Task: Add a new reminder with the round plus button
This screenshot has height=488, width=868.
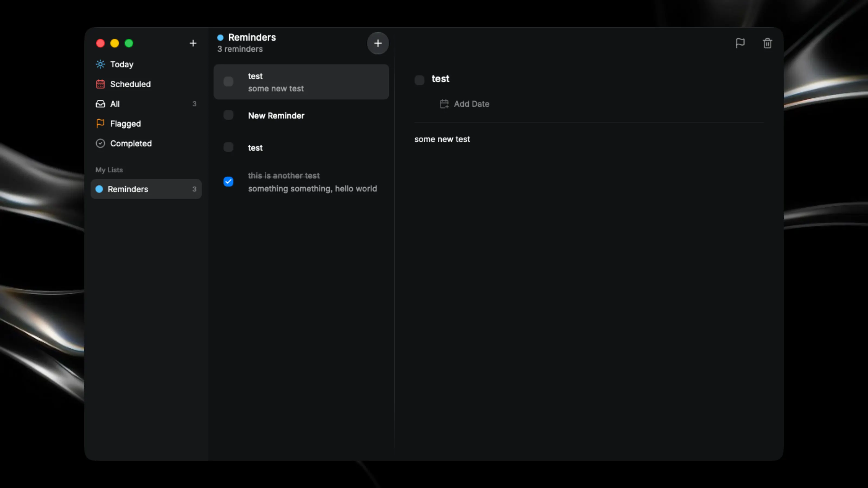Action: click(378, 43)
